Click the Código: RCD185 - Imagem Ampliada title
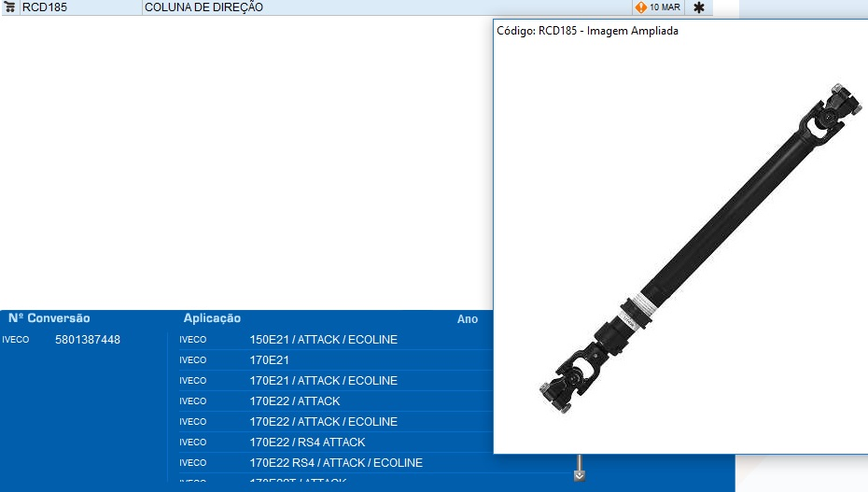Image resolution: width=868 pixels, height=492 pixels. click(587, 31)
